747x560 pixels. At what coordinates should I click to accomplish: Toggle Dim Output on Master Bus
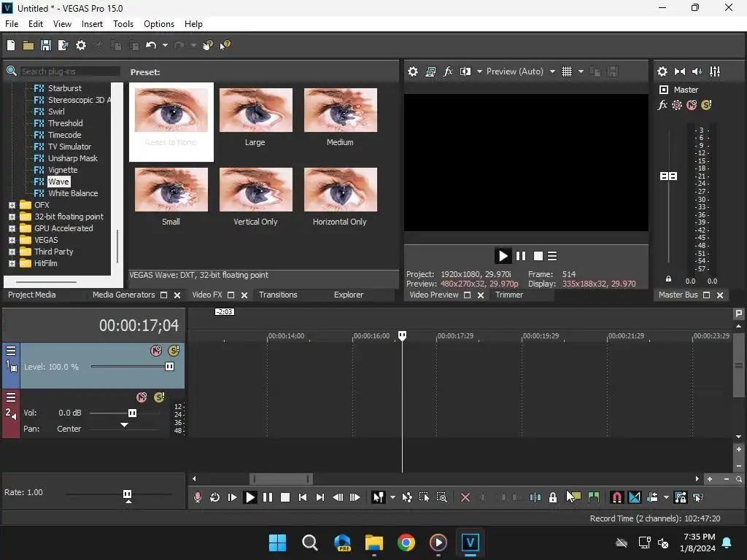pos(697,71)
